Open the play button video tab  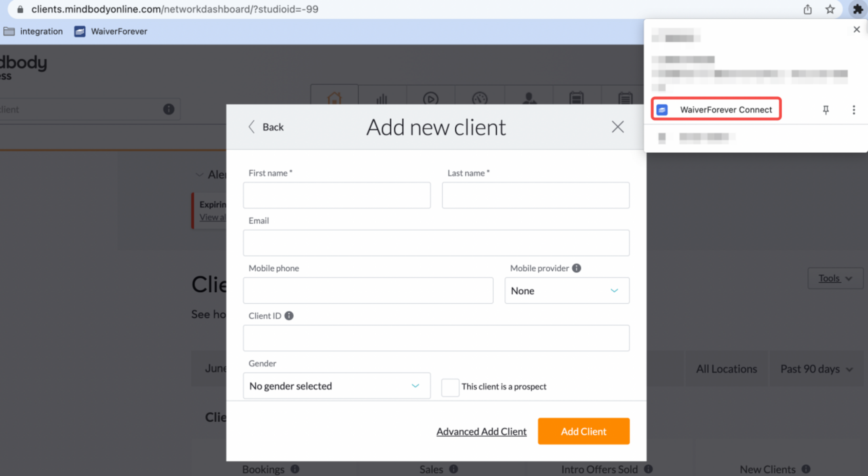pos(431,98)
